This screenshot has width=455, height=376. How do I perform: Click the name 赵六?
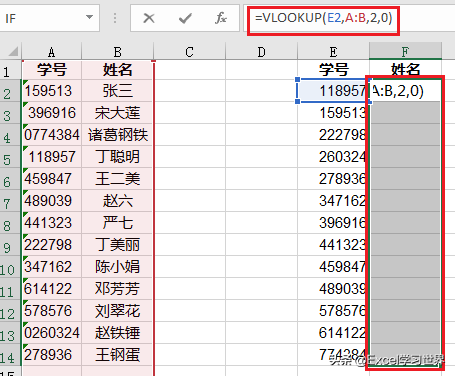118,201
